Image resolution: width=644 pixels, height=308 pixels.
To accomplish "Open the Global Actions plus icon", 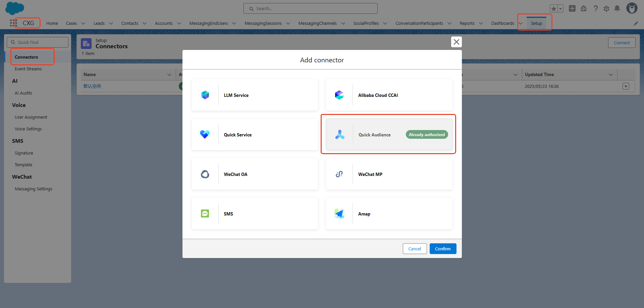I will click(x=572, y=8).
